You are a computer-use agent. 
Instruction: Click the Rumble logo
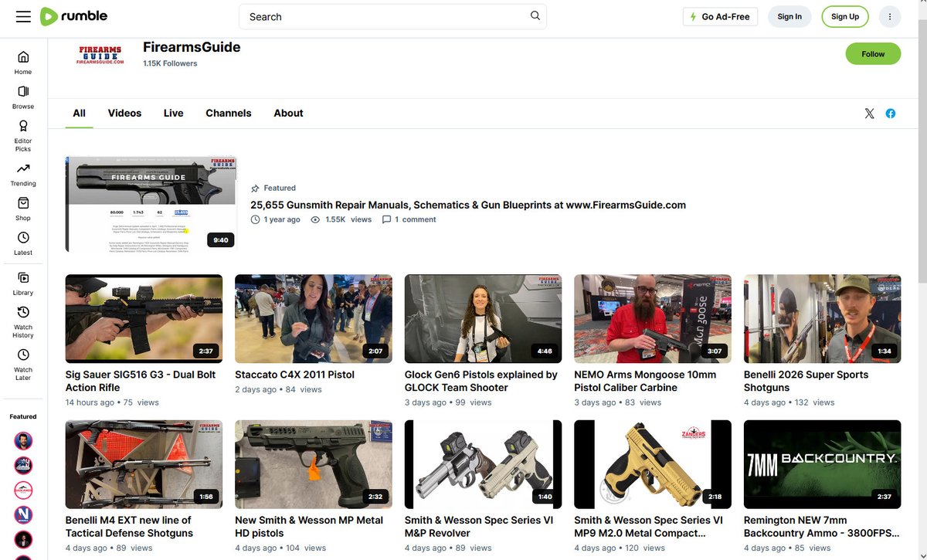point(74,16)
